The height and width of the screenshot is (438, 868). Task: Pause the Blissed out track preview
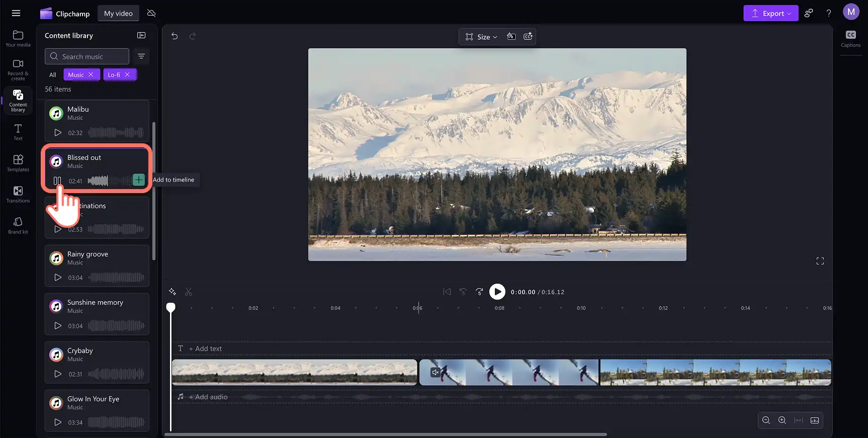[x=57, y=181]
